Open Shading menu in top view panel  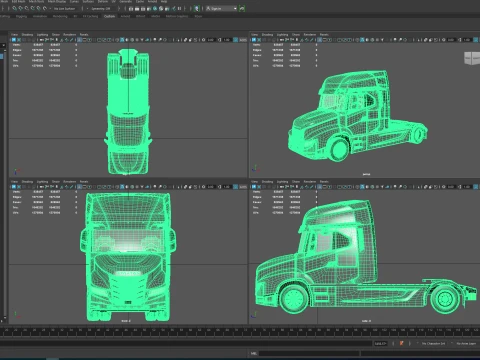pos(27,34)
